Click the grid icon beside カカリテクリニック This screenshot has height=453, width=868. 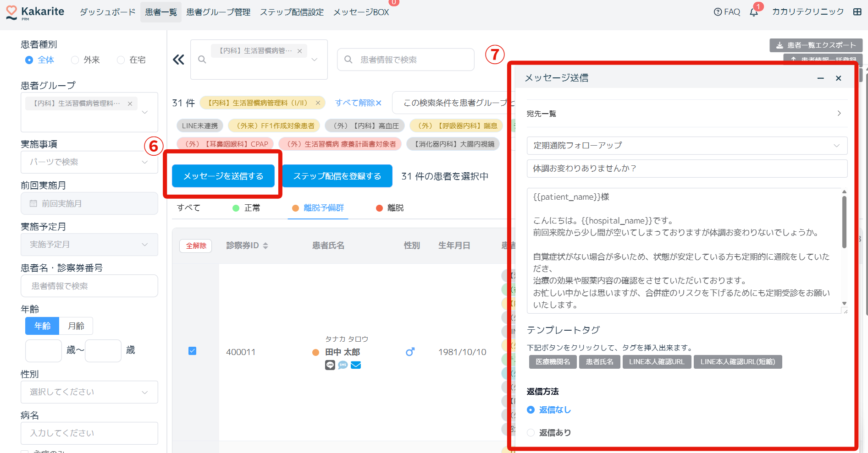857,12
